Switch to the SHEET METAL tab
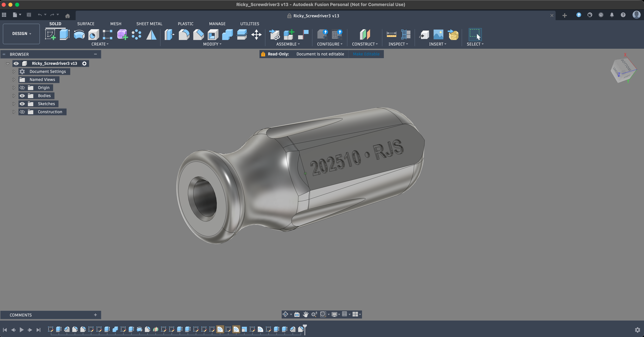644x337 pixels. [149, 24]
